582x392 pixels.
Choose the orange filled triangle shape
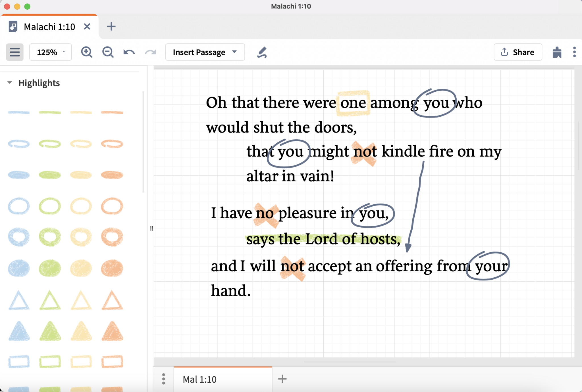(112, 331)
